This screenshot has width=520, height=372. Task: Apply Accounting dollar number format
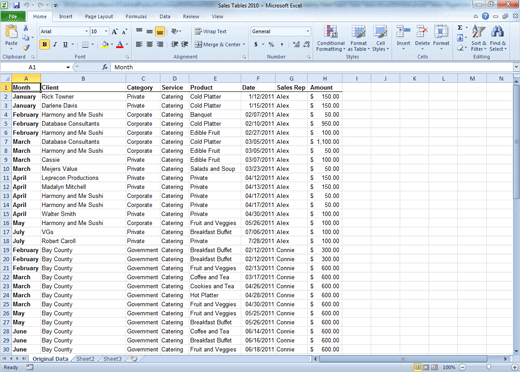[x=256, y=44]
